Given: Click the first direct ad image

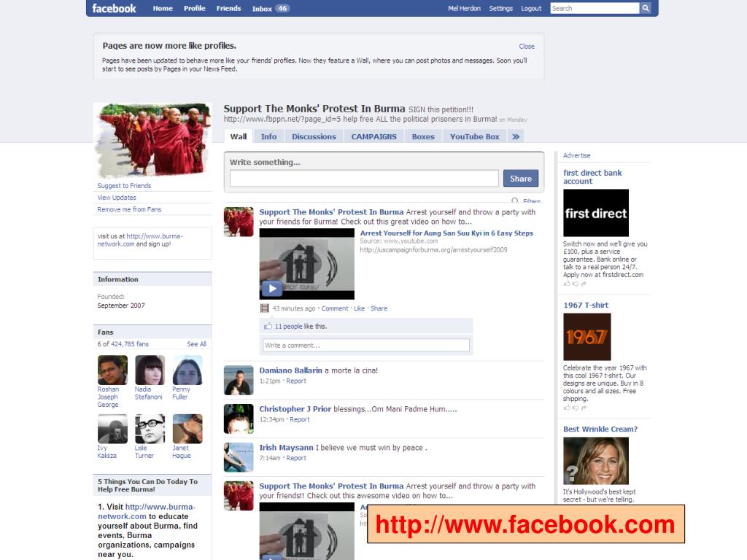Looking at the screenshot, I should 596,213.
